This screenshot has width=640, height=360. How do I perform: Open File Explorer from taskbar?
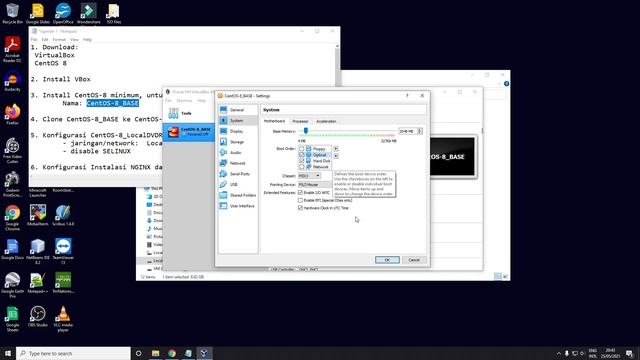[156, 353]
